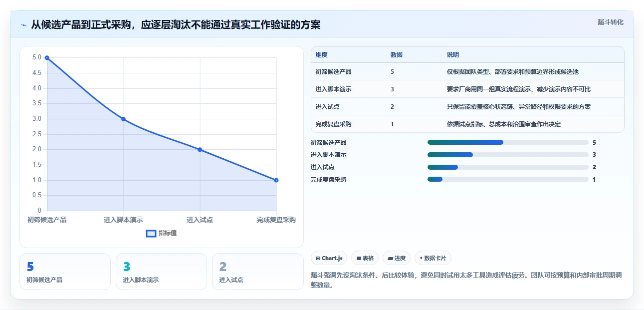
Task: Click the 数据卡片 chip icon
Action: click(421, 258)
